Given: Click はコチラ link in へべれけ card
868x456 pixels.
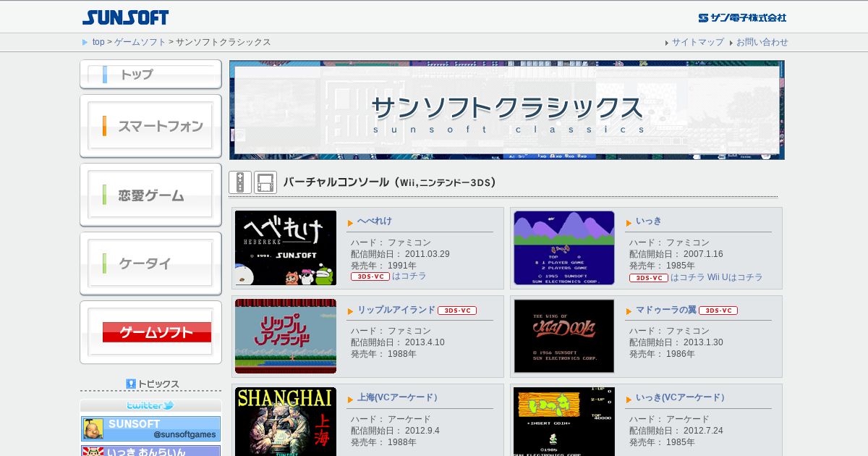Looking at the screenshot, I should pos(409,276).
